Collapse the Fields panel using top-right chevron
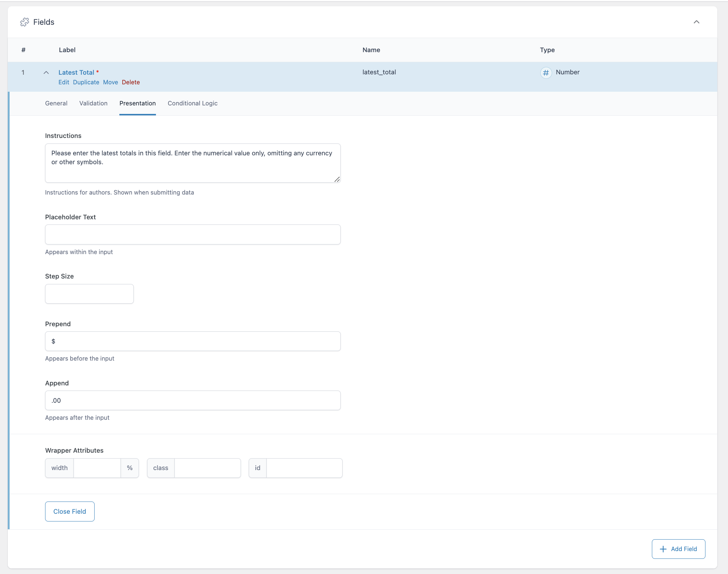Viewport: 728px width, 574px height. (x=697, y=22)
